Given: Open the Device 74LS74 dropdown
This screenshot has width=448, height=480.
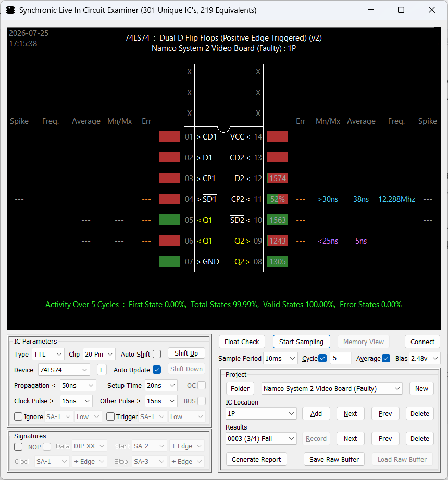Looking at the screenshot, I should (64, 370).
